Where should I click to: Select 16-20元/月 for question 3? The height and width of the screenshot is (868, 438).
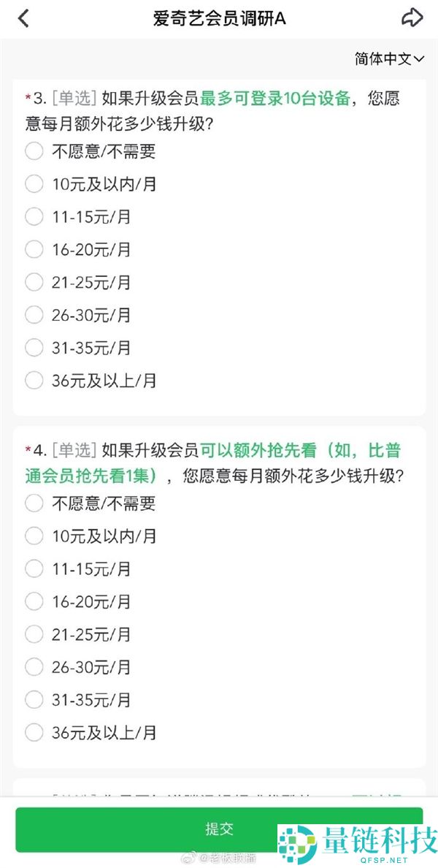34,250
